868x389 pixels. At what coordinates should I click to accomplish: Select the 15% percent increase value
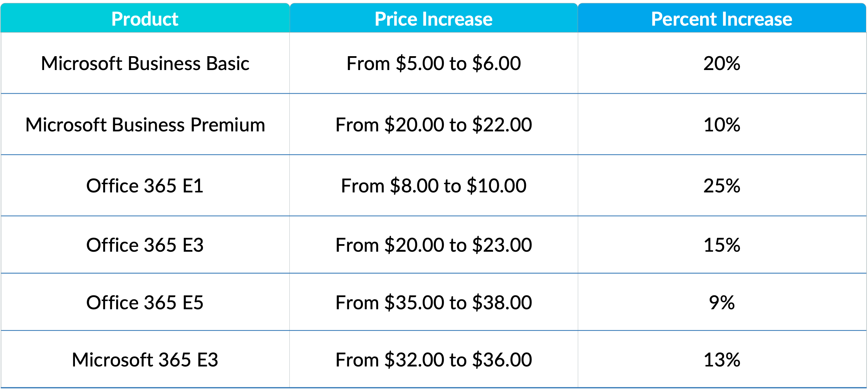pyautogui.click(x=722, y=245)
